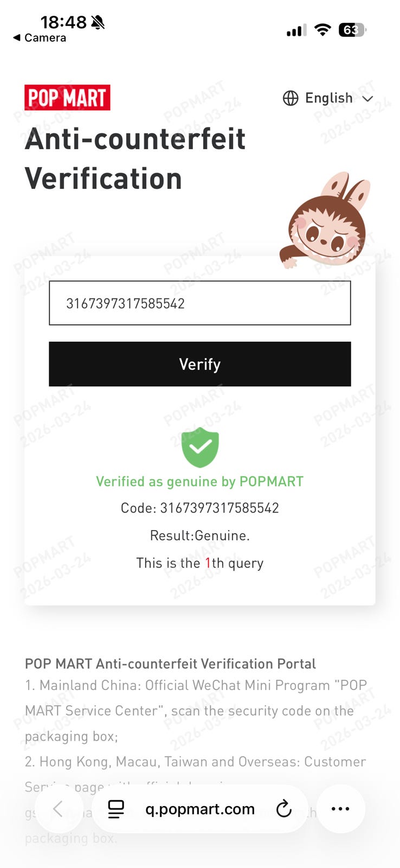This screenshot has height=868, width=400.
Task: Open the three-dot more options button
Action: [x=340, y=809]
